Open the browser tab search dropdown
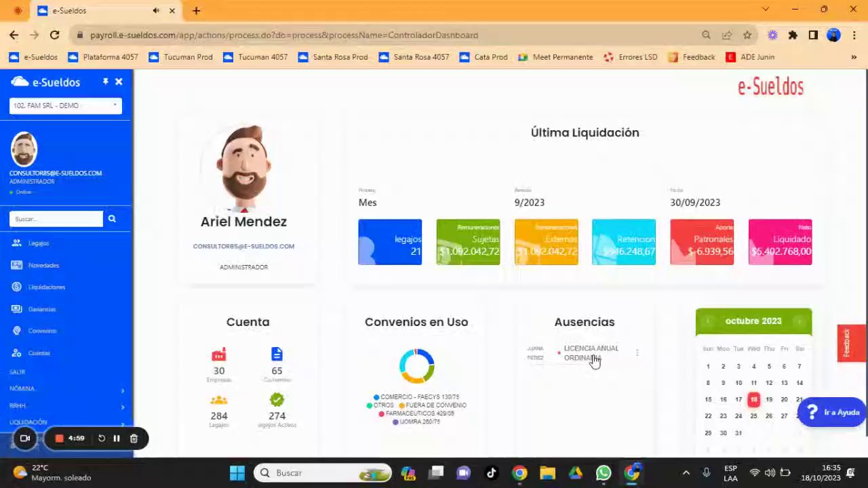Image resolution: width=868 pixels, height=488 pixels. [x=766, y=9]
